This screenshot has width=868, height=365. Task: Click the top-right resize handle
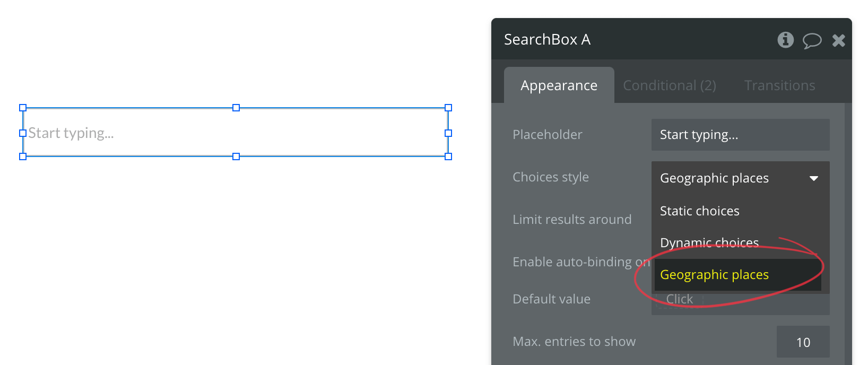tap(448, 108)
